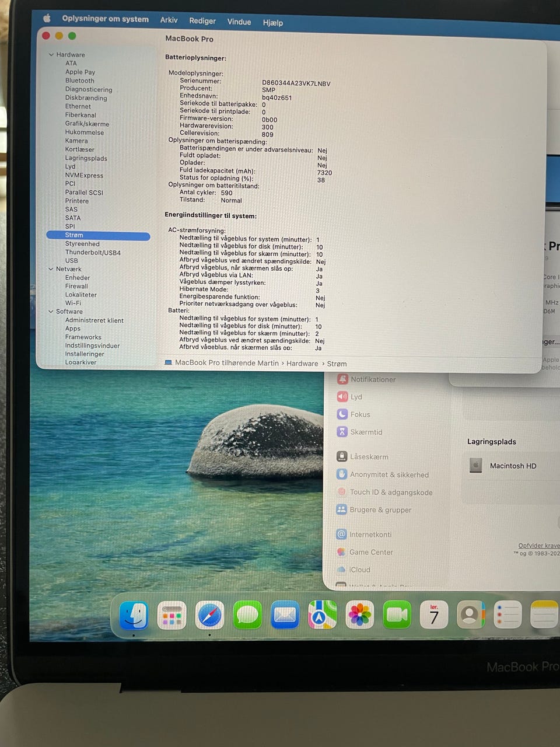Select Strøm in the sidebar

(x=98, y=235)
